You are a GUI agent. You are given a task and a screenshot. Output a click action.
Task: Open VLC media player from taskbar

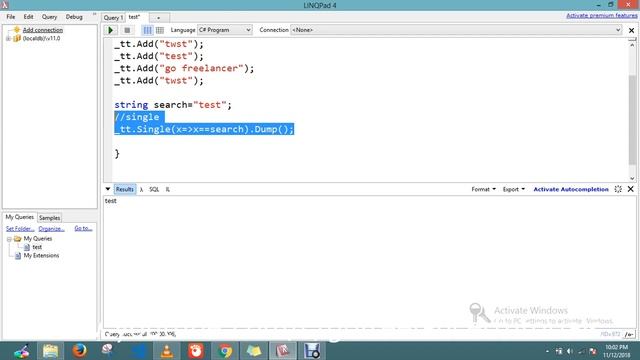[x=167, y=351]
